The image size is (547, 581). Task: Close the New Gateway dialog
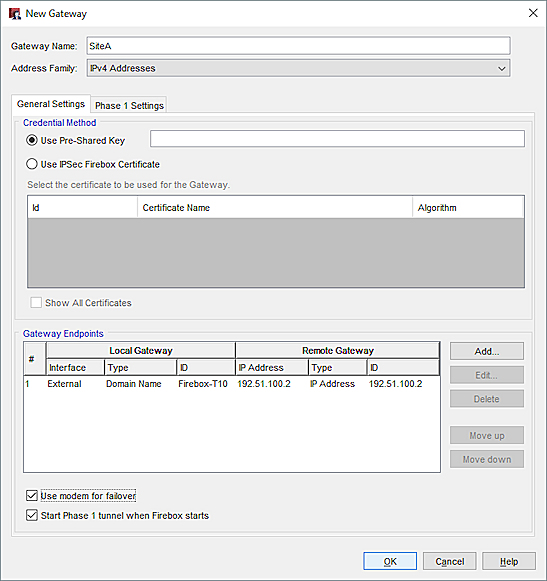coord(533,13)
